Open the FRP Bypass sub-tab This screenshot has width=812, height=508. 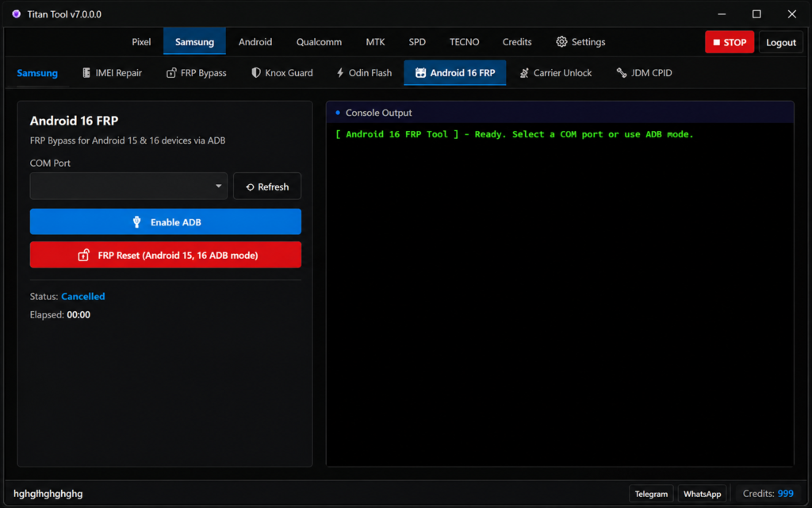tap(197, 73)
